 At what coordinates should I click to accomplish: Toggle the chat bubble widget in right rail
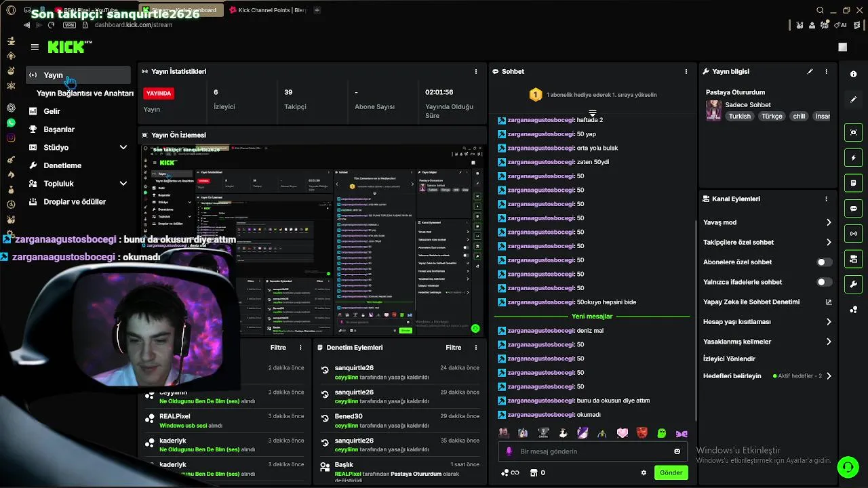point(853,209)
